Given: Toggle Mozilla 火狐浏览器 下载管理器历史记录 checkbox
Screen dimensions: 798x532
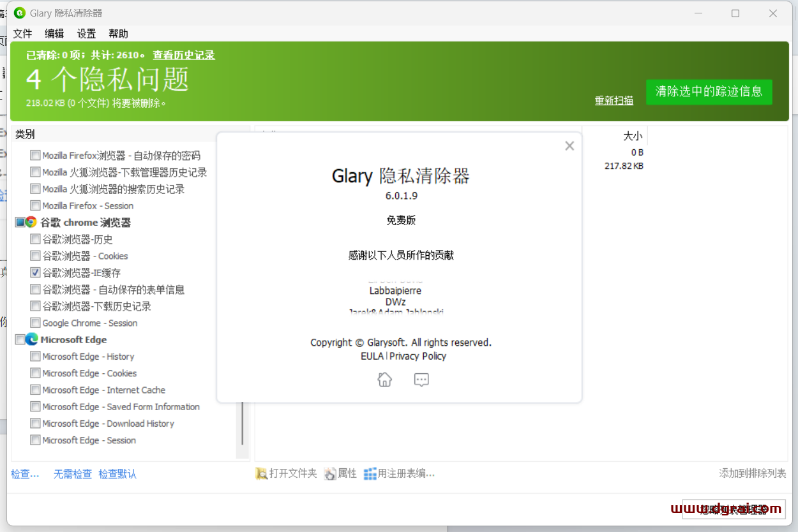Looking at the screenshot, I should pos(35,172).
